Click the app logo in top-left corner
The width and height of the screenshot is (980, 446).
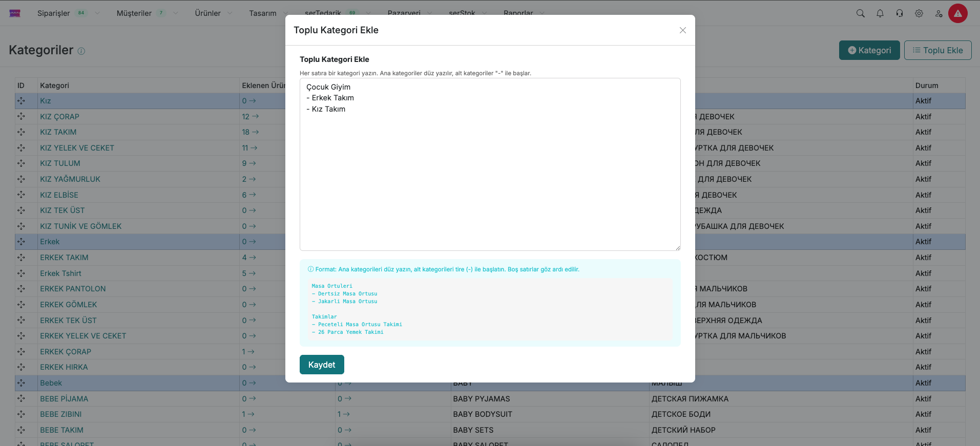15,13
